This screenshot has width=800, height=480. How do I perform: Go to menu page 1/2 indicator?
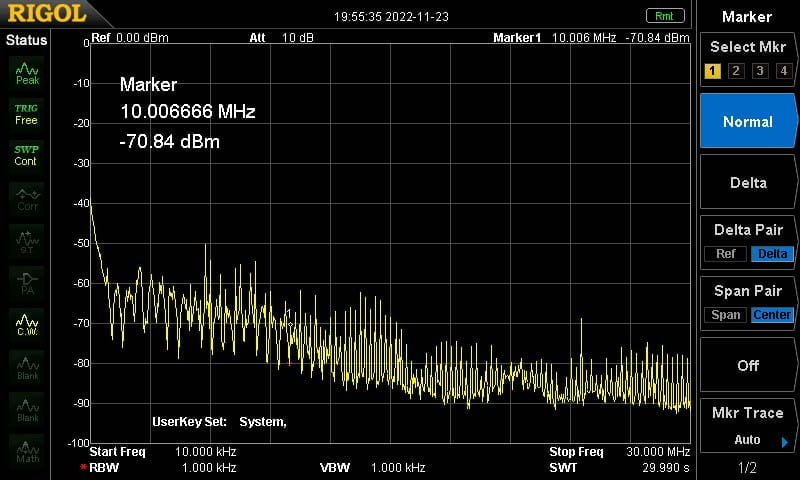(747, 467)
